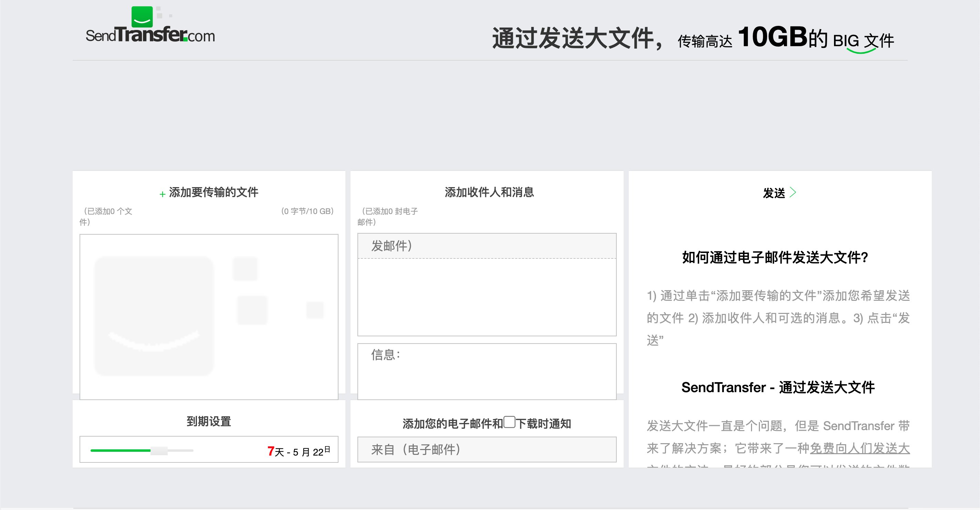This screenshot has width=980, height=510.
Task: Open the 免费向人们发送大 link
Action: tap(860, 448)
